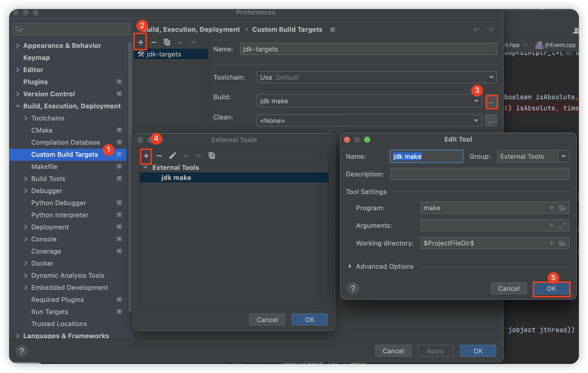Open the Clean tools ellipsis button
The image size is (588, 373).
coord(491,121)
